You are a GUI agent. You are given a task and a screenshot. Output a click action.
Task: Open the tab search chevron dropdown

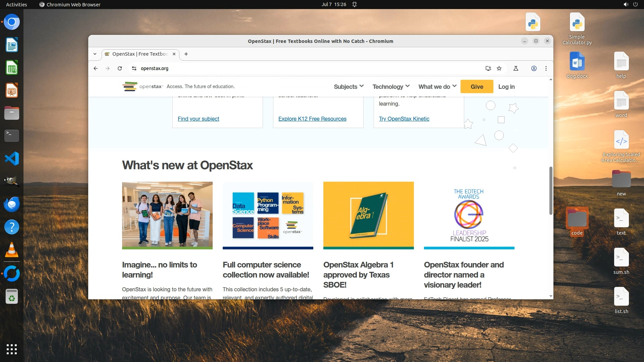pos(95,54)
